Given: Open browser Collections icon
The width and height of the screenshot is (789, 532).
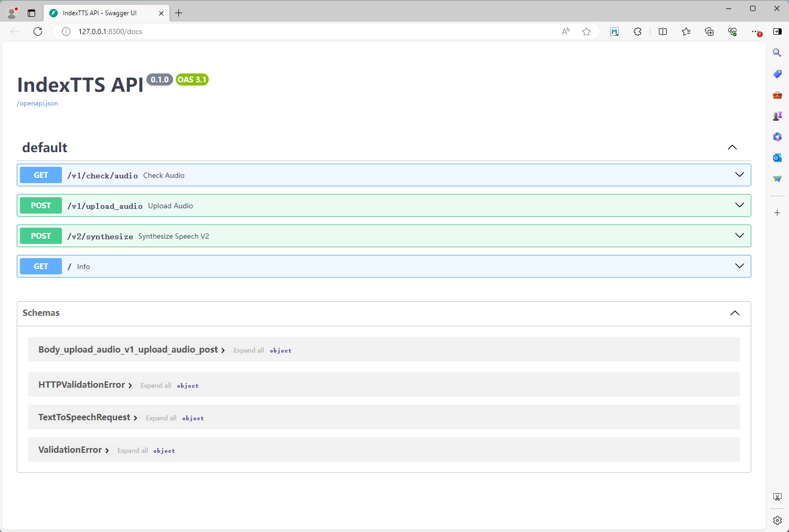Looking at the screenshot, I should tap(709, 31).
